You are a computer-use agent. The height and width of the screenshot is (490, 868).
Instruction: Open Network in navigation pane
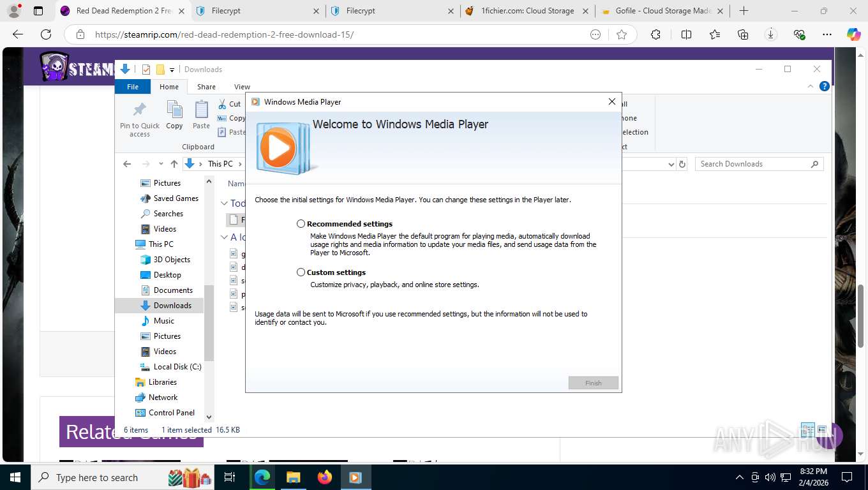(x=163, y=397)
